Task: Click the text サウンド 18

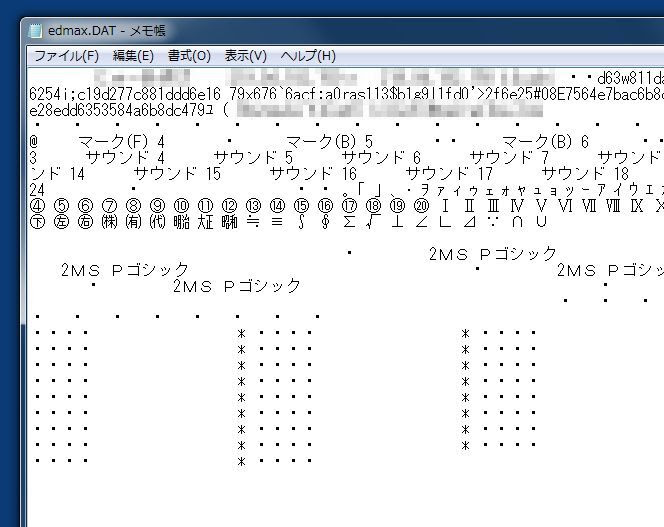Action: [x=585, y=174]
